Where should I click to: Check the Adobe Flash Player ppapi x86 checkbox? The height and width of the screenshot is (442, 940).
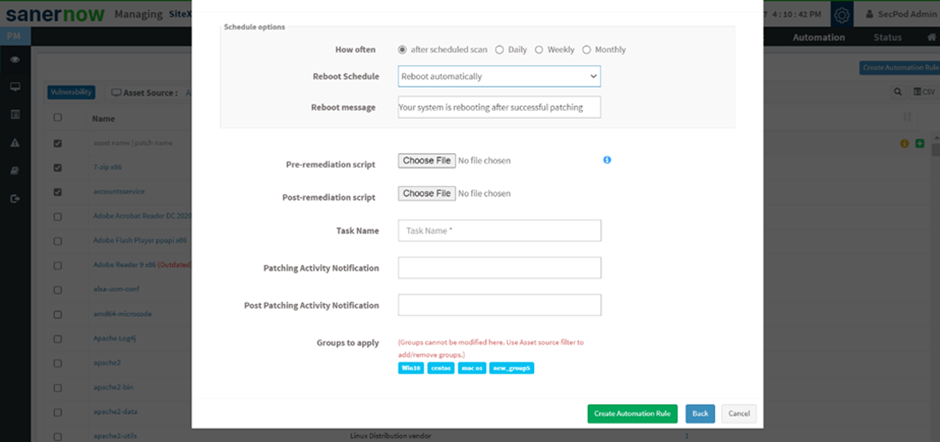tap(58, 242)
